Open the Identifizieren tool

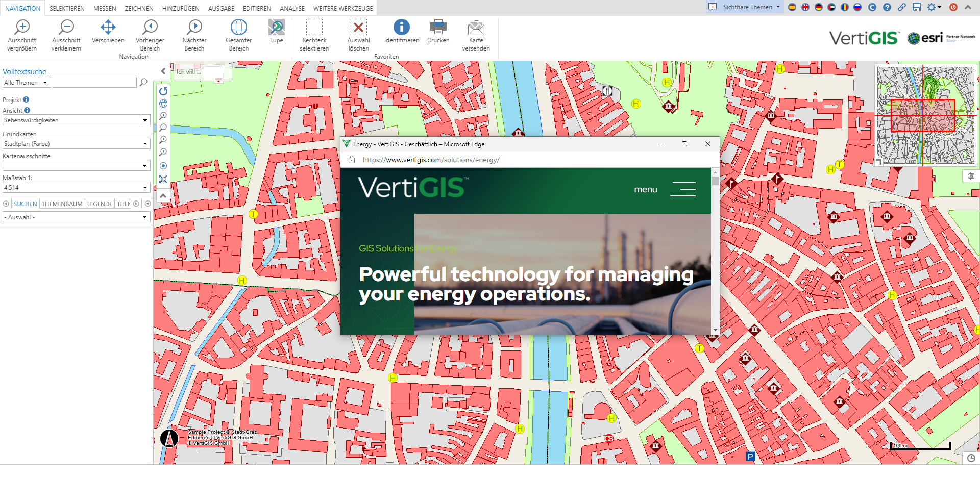click(x=401, y=35)
